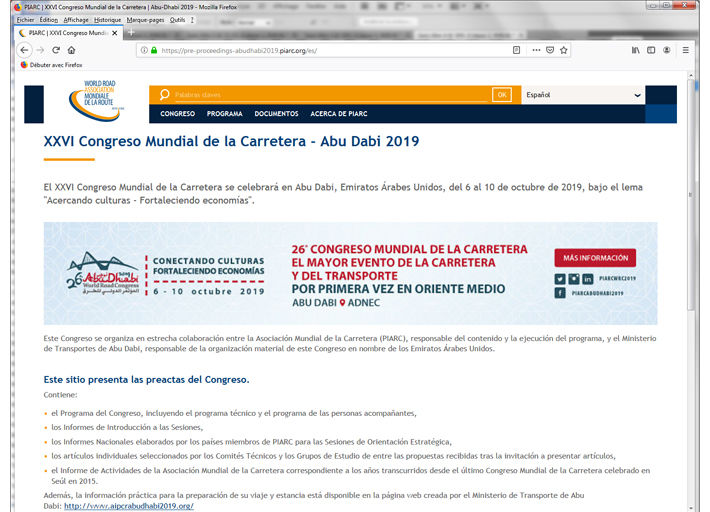The image size is (710, 512).
Task: Click the MÁS INFORMACIÓN red button
Action: (595, 258)
